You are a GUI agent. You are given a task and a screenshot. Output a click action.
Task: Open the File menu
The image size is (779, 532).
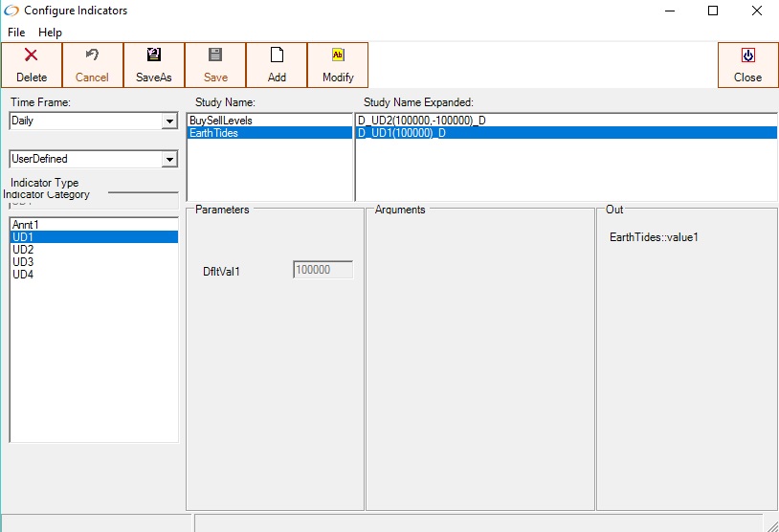tap(16, 33)
